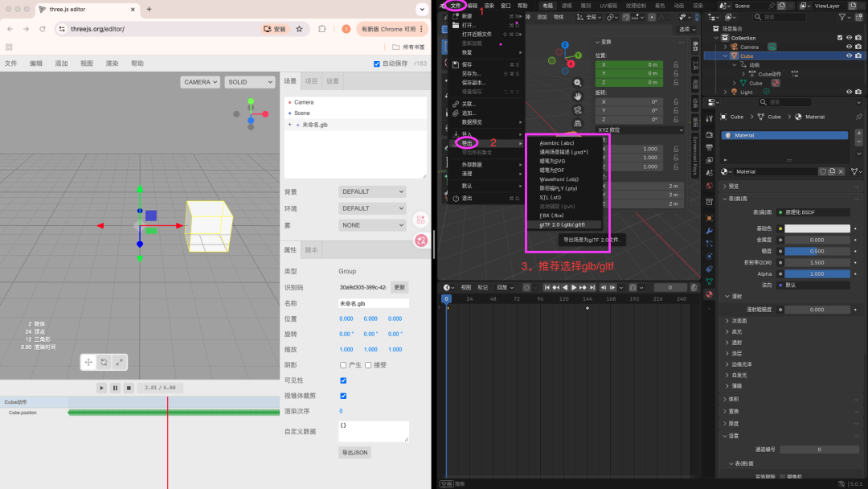Open Blender Output properties tab
Viewport: 868px width, 489px height.
click(x=709, y=147)
